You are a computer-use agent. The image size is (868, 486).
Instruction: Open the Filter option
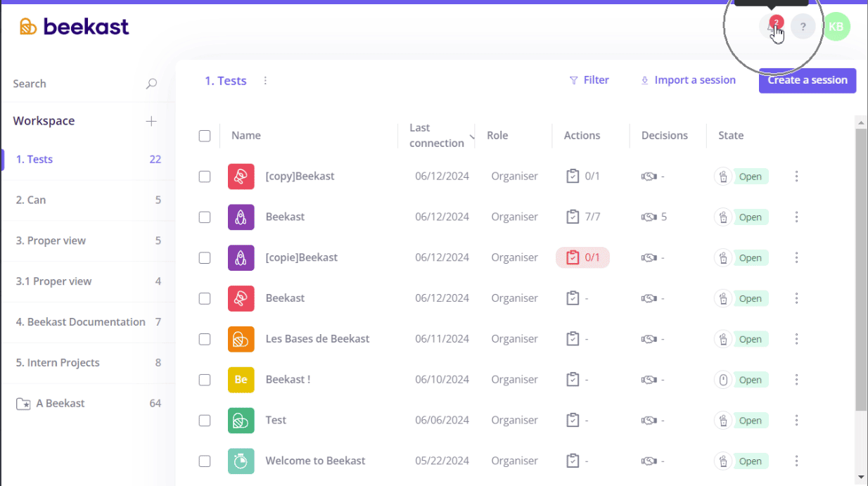(x=589, y=80)
